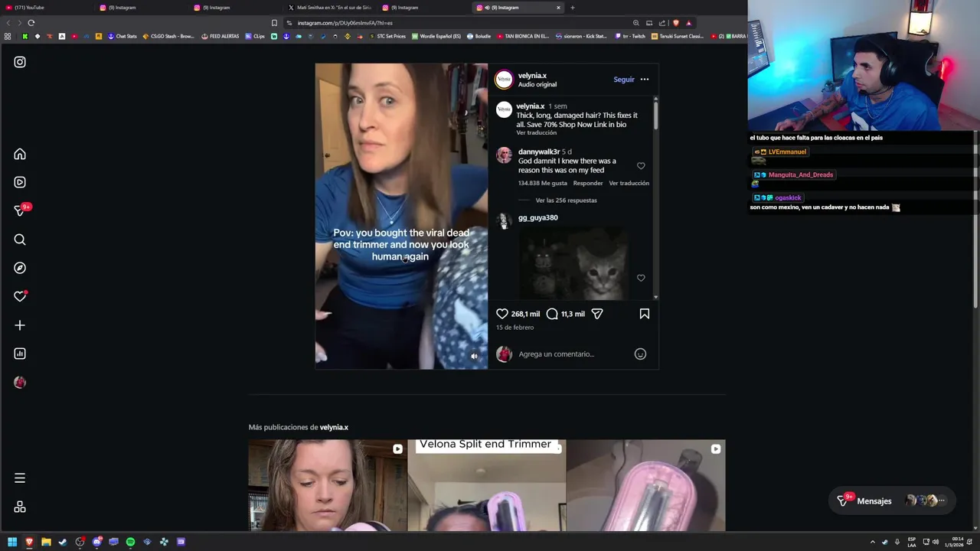
Task: Open the three-dots post options menu
Action: [644, 80]
